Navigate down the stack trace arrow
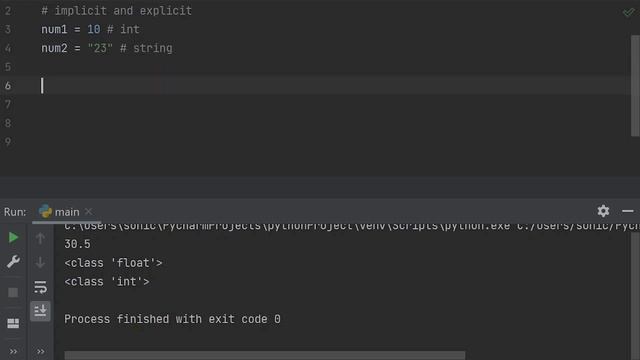The height and width of the screenshot is (360, 640). pyautogui.click(x=40, y=262)
